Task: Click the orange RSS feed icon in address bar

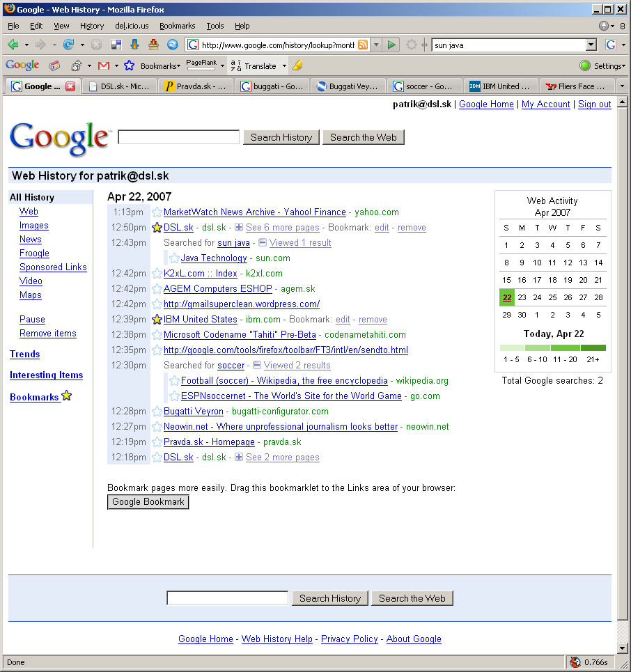Action: coord(363,45)
